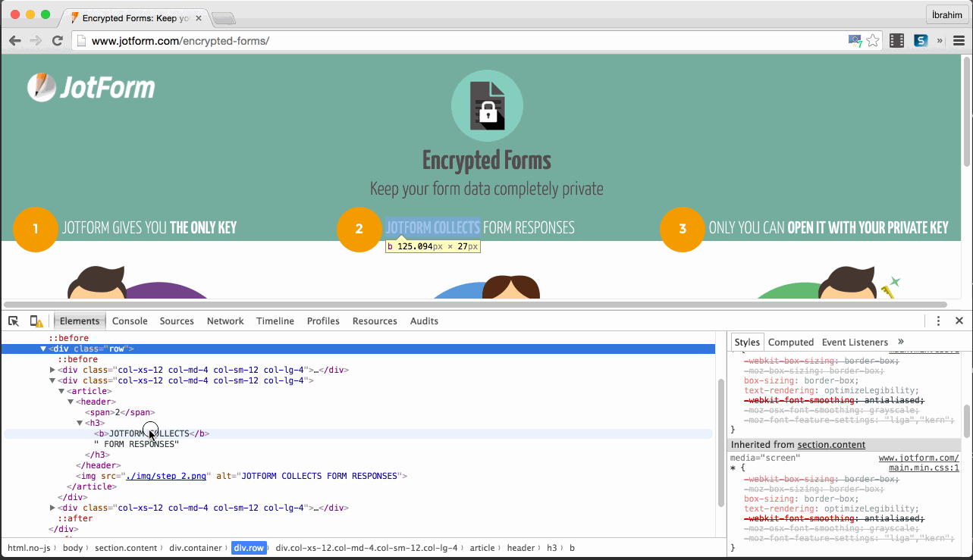Click div.container in the breadcrumb bar
This screenshot has width=973, height=560.
[196, 548]
